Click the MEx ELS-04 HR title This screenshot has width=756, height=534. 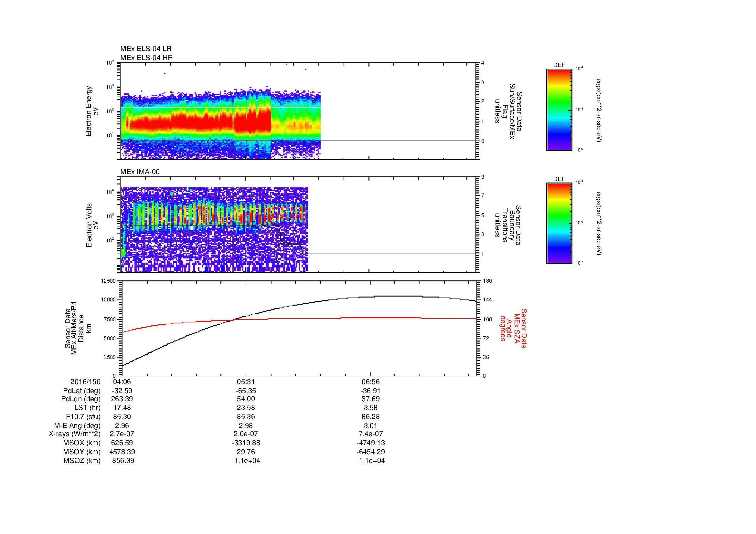pos(146,58)
